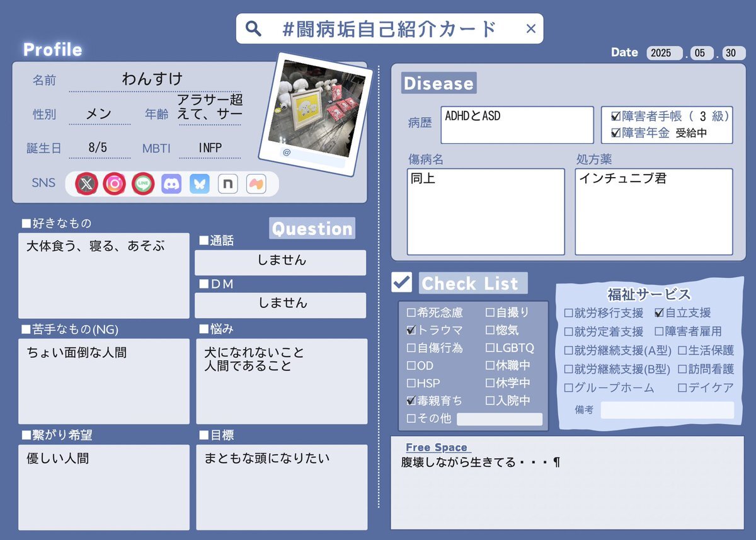This screenshot has width=756, height=540.
Task: Click the Date year field 2025
Action: coord(665,53)
